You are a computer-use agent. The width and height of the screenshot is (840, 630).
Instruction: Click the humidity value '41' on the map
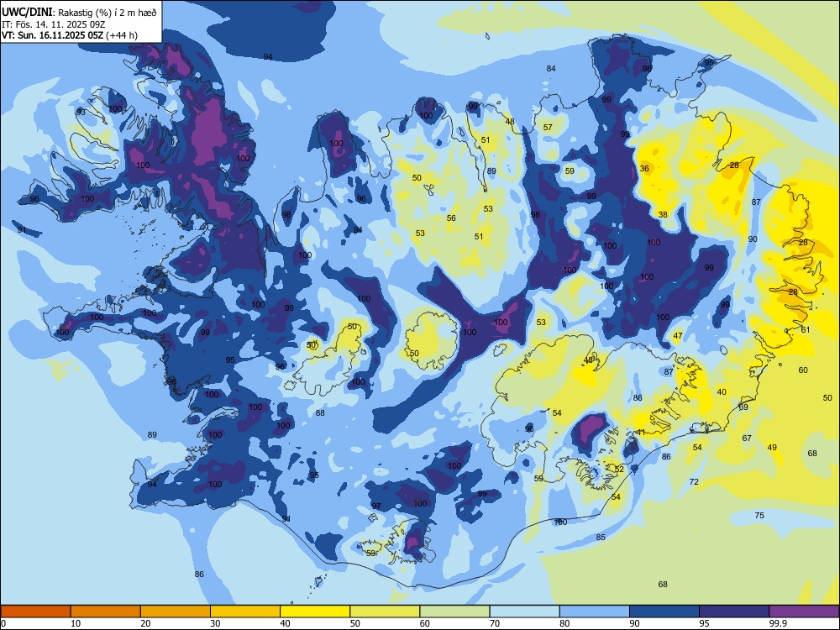tap(641, 433)
